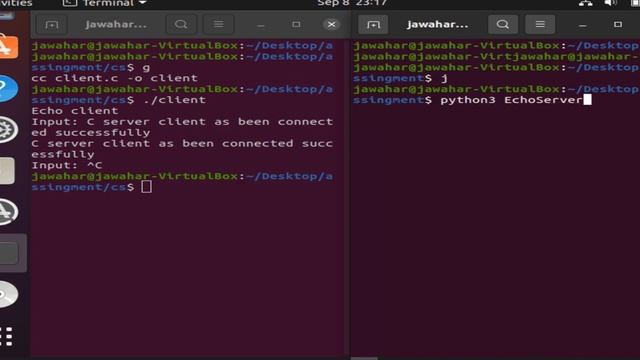Minimize the left terminal window
Viewport: 640px width, 360px height.
point(261,25)
